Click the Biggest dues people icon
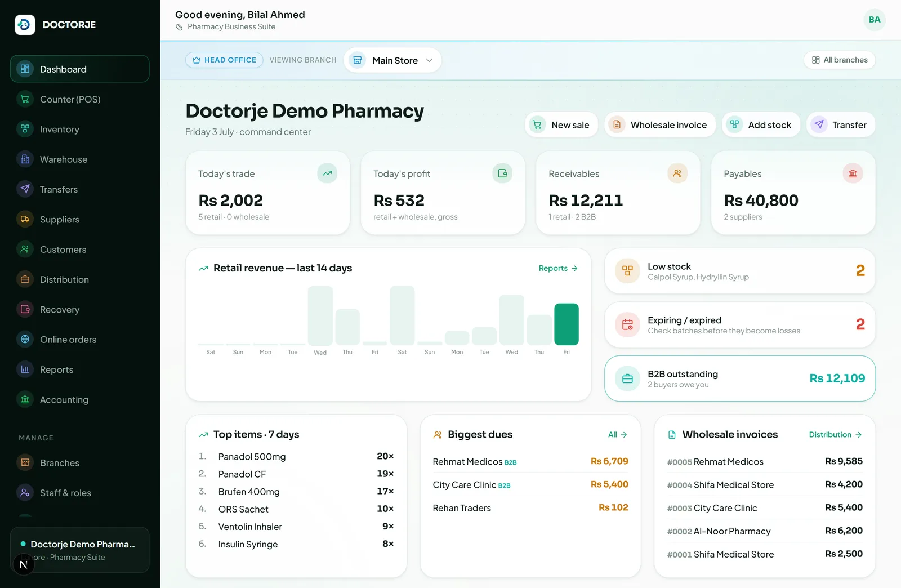901x588 pixels. (438, 435)
